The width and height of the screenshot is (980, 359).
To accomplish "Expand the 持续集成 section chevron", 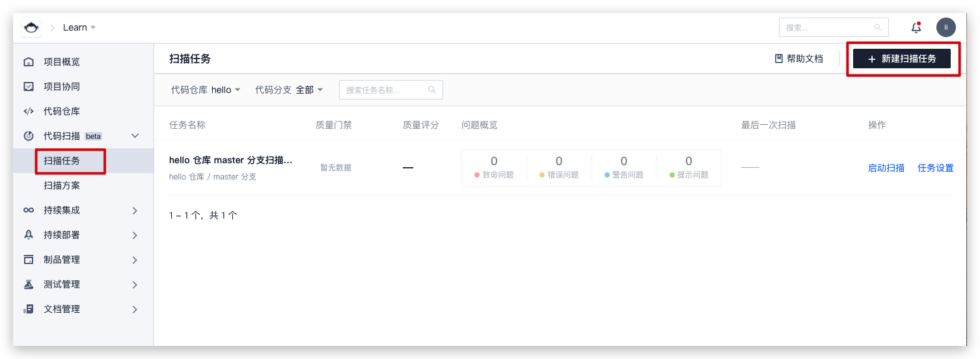I will coord(135,210).
